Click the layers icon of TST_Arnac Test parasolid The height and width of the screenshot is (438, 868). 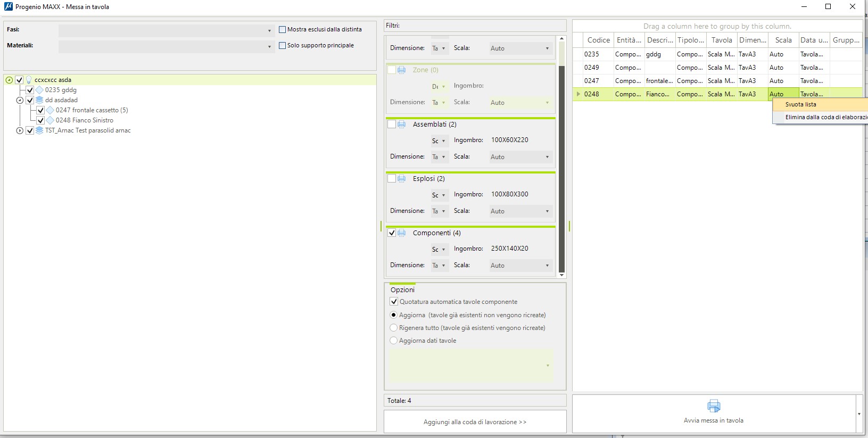[39, 130]
